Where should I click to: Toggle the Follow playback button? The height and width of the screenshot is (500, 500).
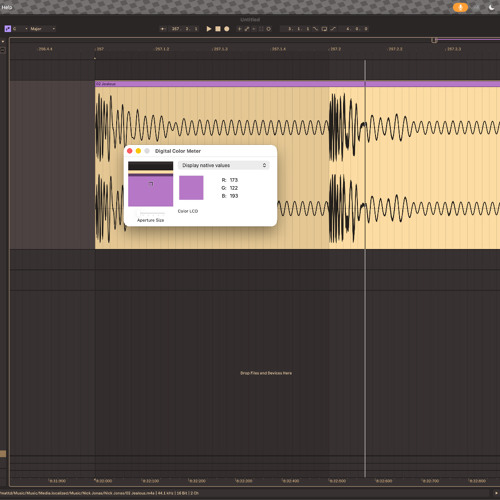163,29
